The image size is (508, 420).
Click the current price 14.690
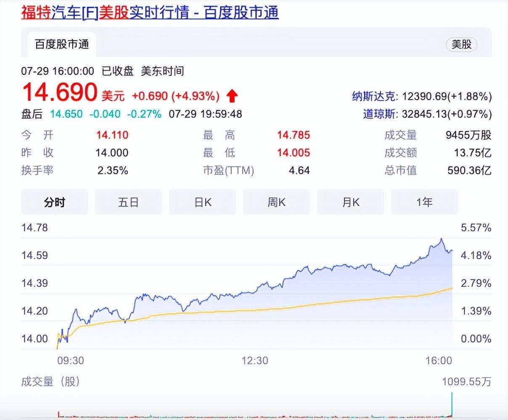tap(59, 92)
